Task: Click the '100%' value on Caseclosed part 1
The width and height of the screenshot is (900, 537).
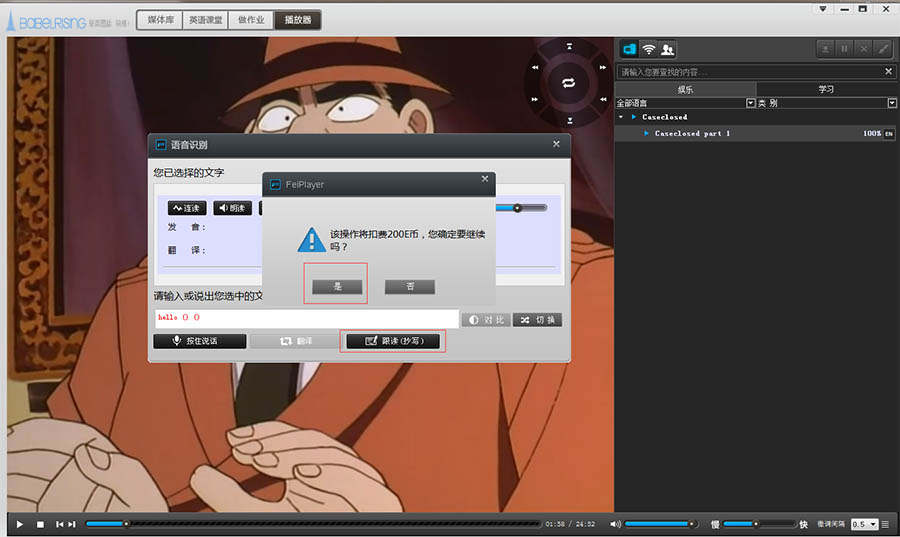Action: pos(872,133)
